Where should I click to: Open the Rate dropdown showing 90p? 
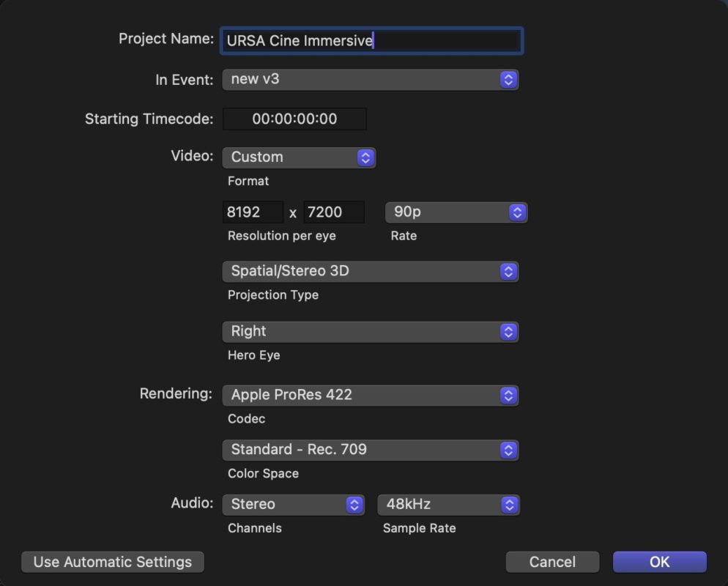[456, 212]
